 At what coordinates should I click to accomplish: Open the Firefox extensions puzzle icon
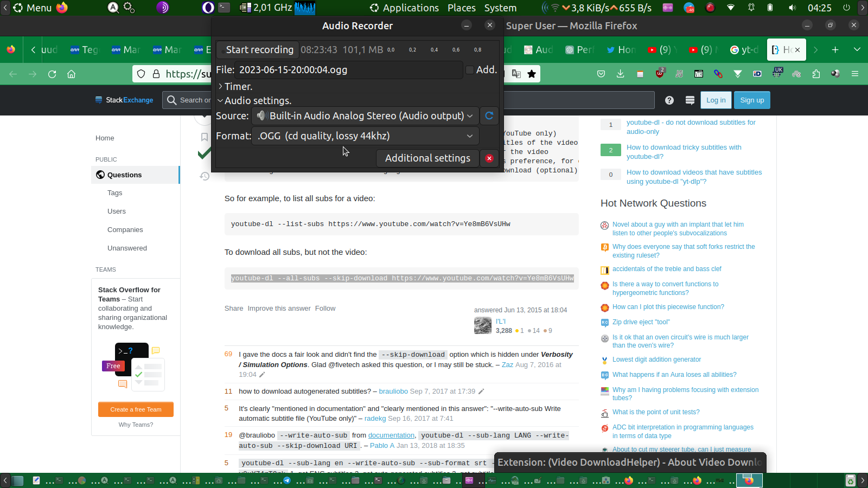click(x=816, y=74)
